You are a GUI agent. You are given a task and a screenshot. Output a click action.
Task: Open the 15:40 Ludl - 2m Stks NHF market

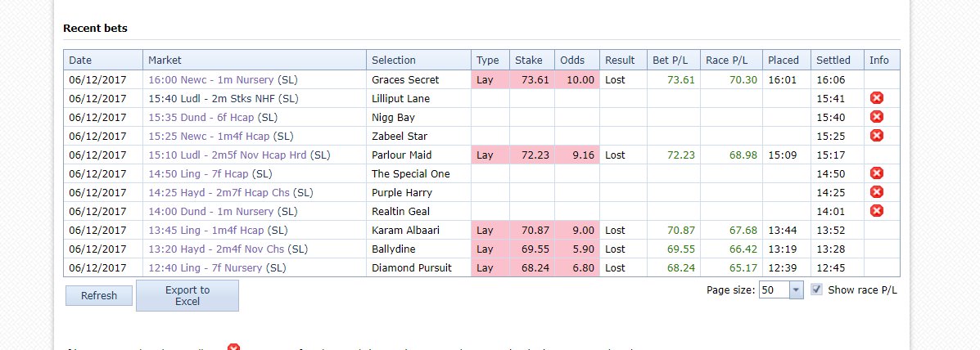pos(212,99)
